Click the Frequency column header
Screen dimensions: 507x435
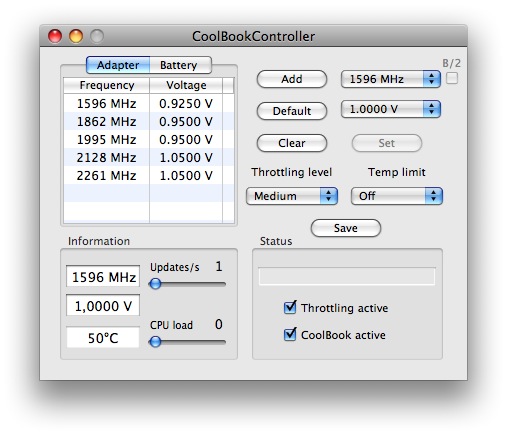107,85
